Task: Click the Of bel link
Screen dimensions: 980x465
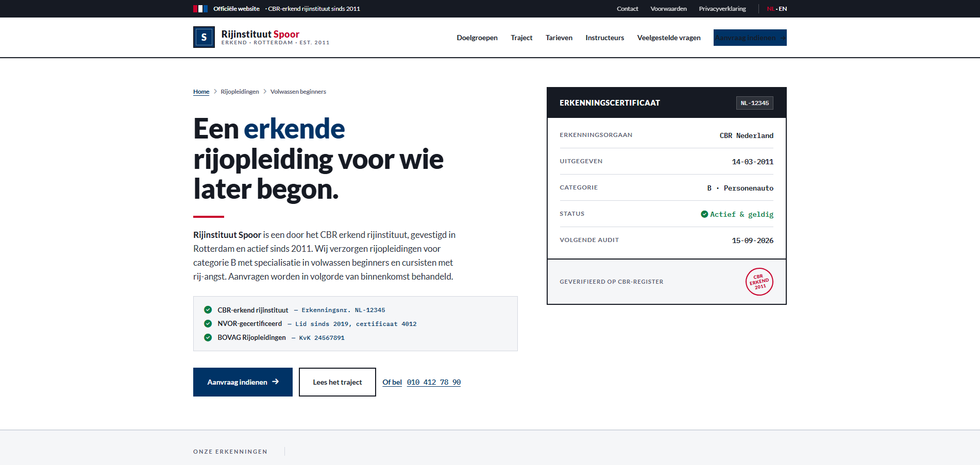Action: tap(392, 382)
